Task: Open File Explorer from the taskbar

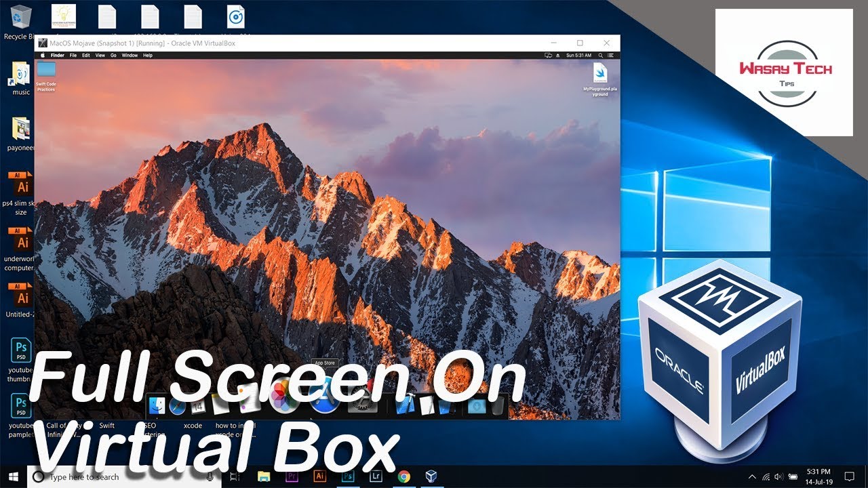Action: (x=264, y=476)
